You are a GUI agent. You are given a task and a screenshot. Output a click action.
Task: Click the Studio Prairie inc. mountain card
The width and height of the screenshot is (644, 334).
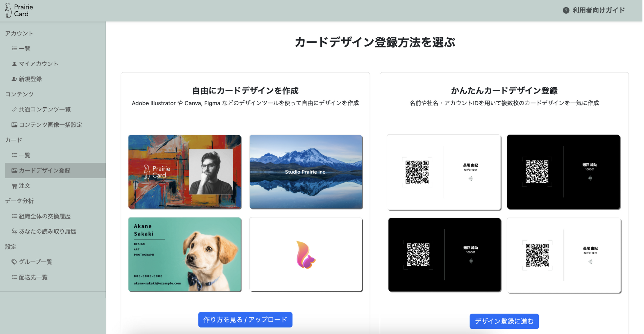coord(306,172)
